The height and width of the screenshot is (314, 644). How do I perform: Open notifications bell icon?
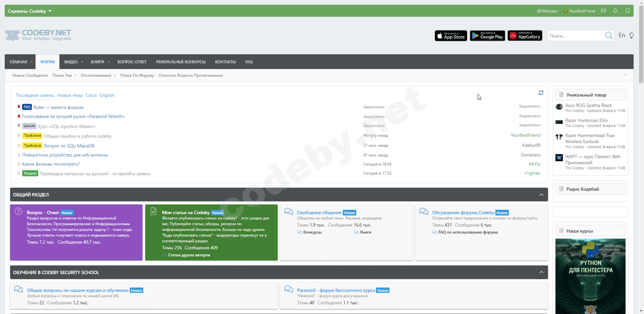click(x=615, y=11)
